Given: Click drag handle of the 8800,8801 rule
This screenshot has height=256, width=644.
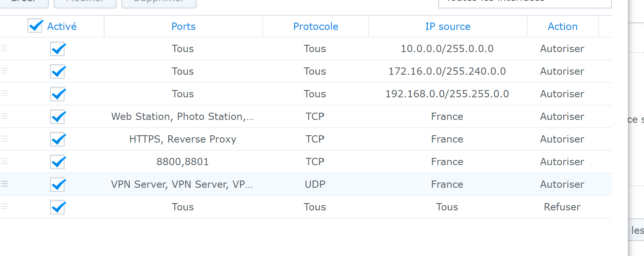Looking at the screenshot, I should point(4,161).
